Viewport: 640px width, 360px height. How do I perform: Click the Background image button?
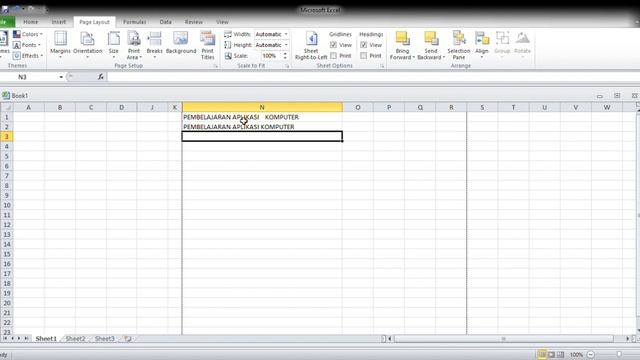coord(181,43)
